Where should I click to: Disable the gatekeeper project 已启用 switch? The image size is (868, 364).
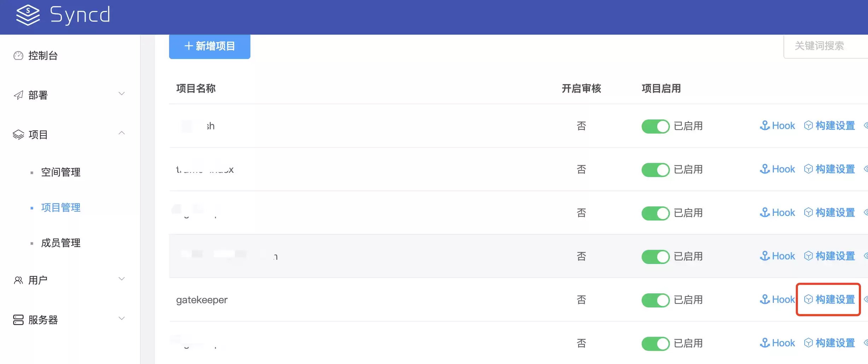click(x=655, y=300)
